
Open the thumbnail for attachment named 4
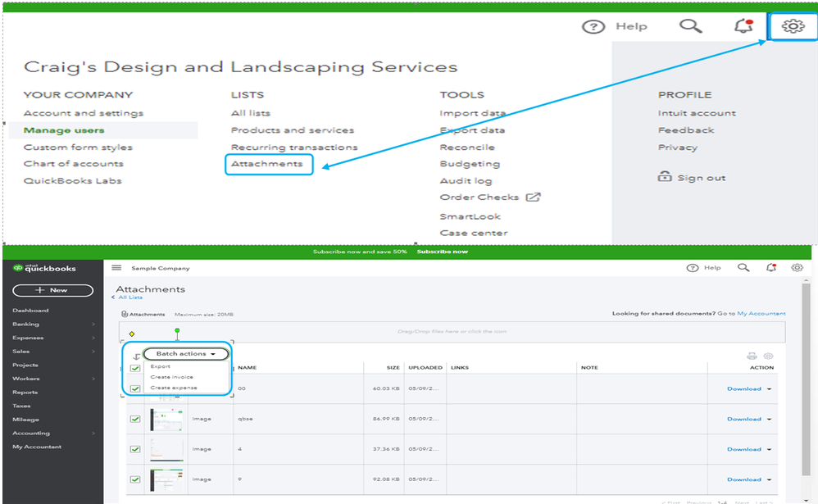(166, 449)
